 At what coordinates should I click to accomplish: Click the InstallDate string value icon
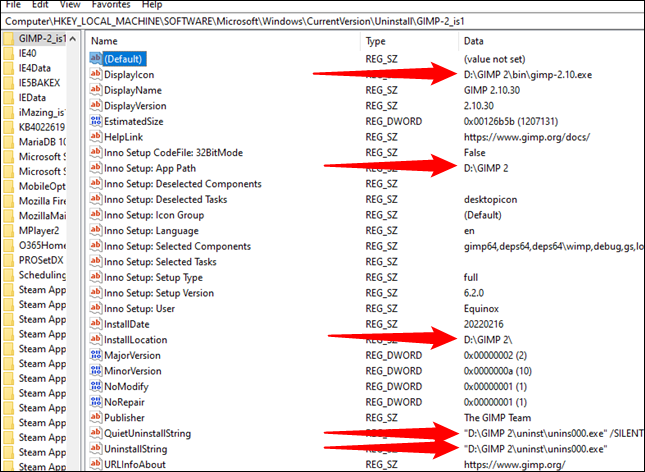pos(95,324)
